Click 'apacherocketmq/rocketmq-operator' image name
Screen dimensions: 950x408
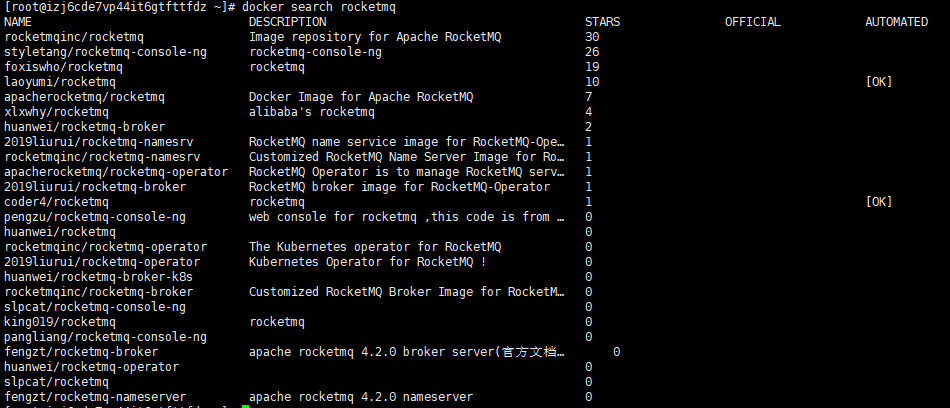click(115, 172)
